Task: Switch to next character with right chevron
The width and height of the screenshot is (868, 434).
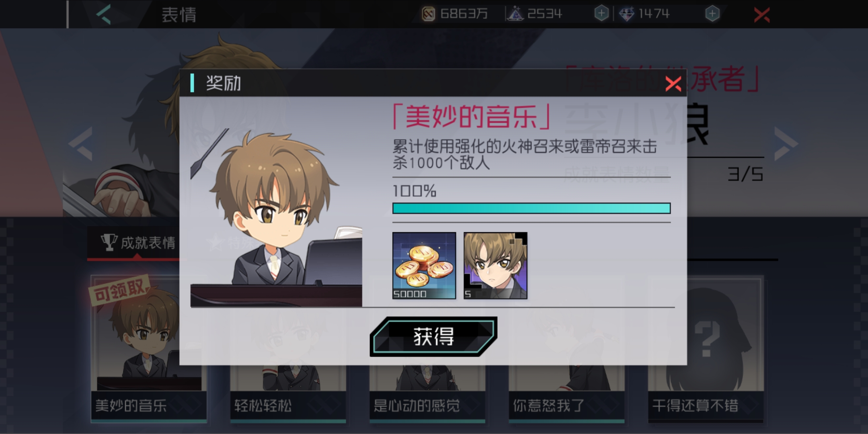Action: (x=786, y=144)
